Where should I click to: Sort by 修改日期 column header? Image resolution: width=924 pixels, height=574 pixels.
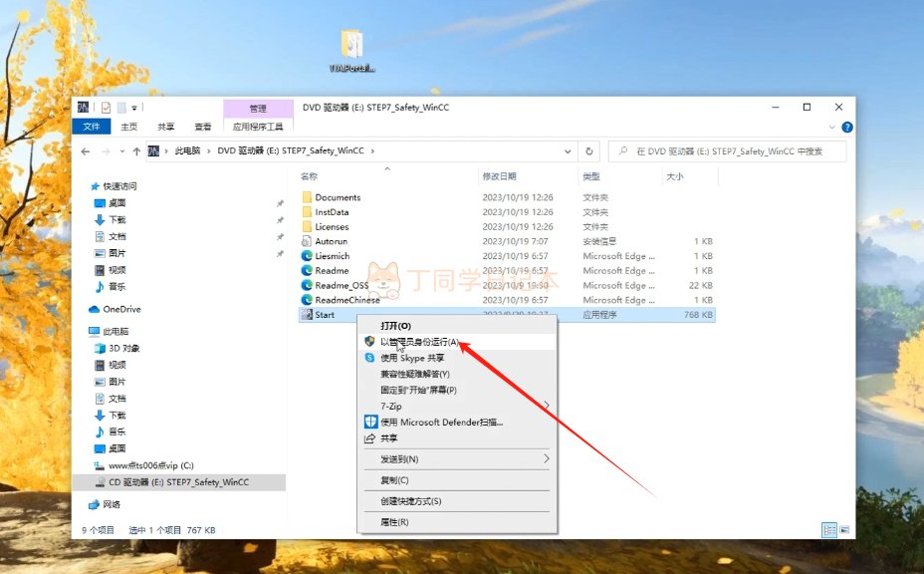[499, 176]
